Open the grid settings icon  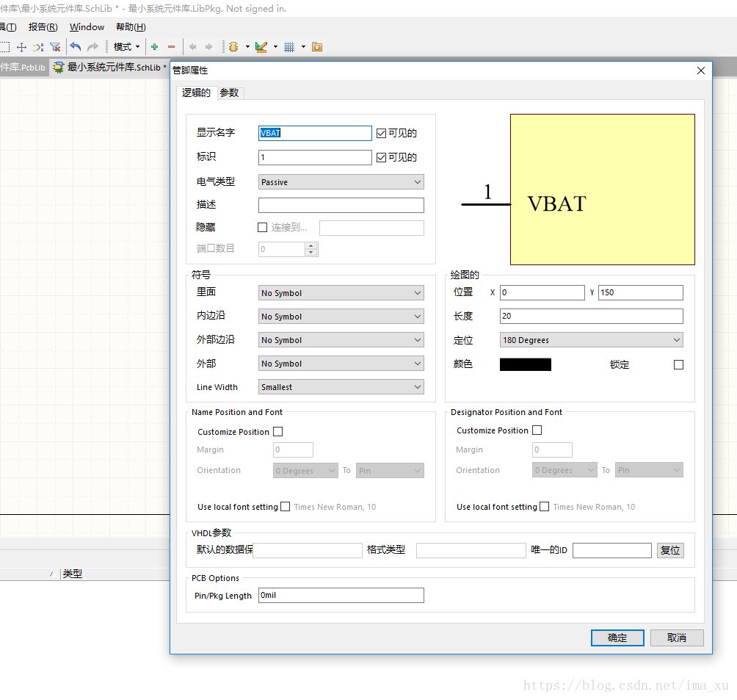289,47
